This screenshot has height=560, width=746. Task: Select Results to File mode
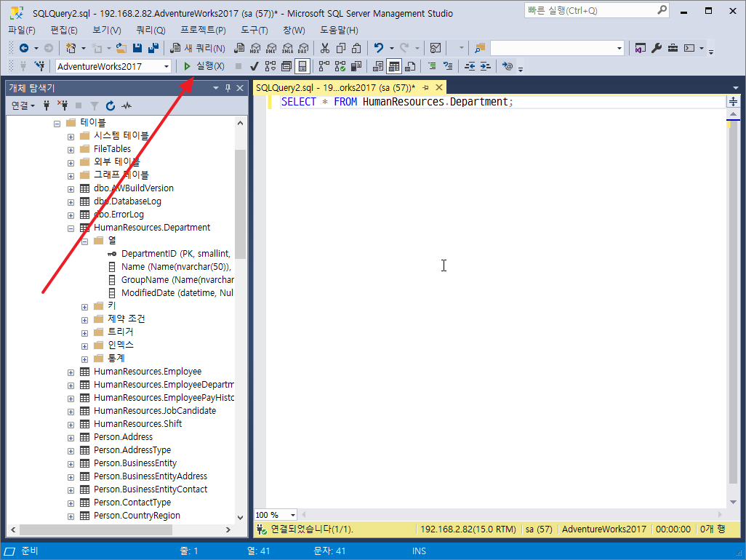click(x=410, y=66)
